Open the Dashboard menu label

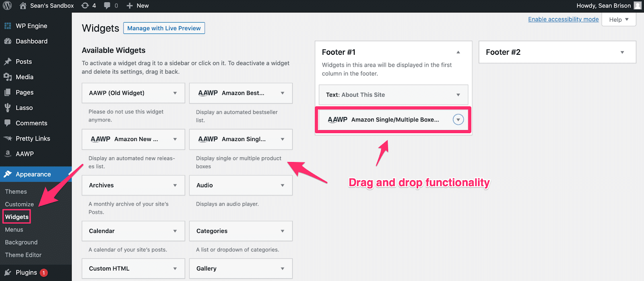[x=31, y=41]
